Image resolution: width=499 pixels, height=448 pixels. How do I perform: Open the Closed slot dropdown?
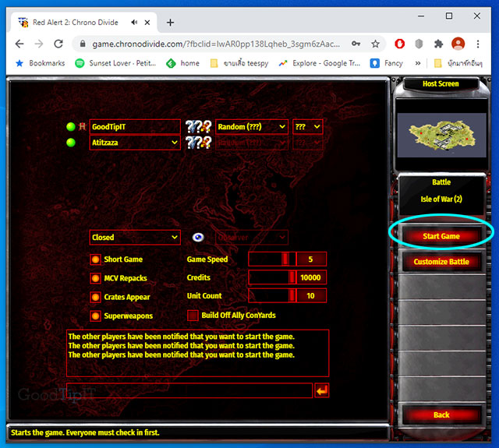[x=135, y=237]
